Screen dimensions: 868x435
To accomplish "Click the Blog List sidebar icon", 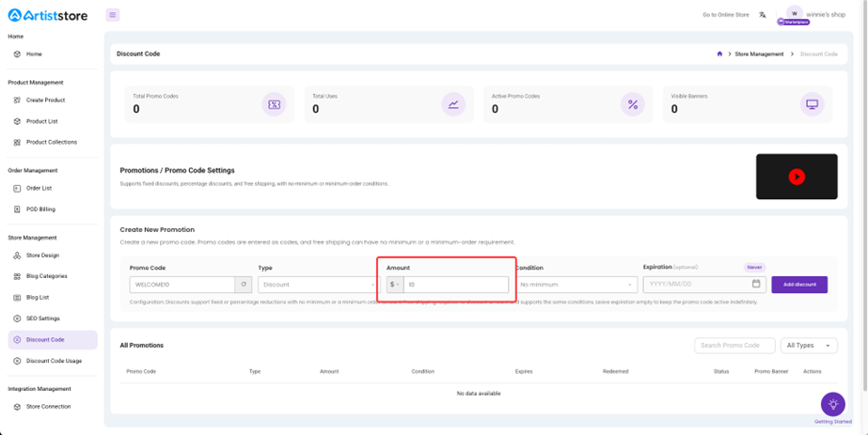I will tap(17, 298).
